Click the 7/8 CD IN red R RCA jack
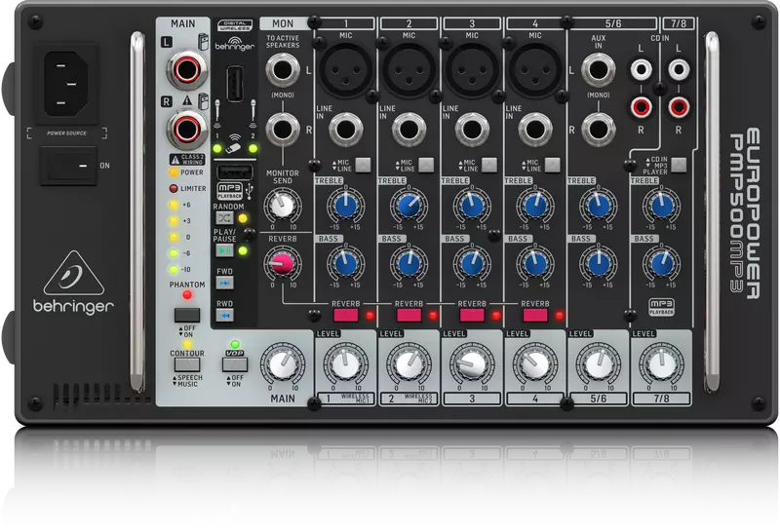The width and height of the screenshot is (780, 532). 679,107
